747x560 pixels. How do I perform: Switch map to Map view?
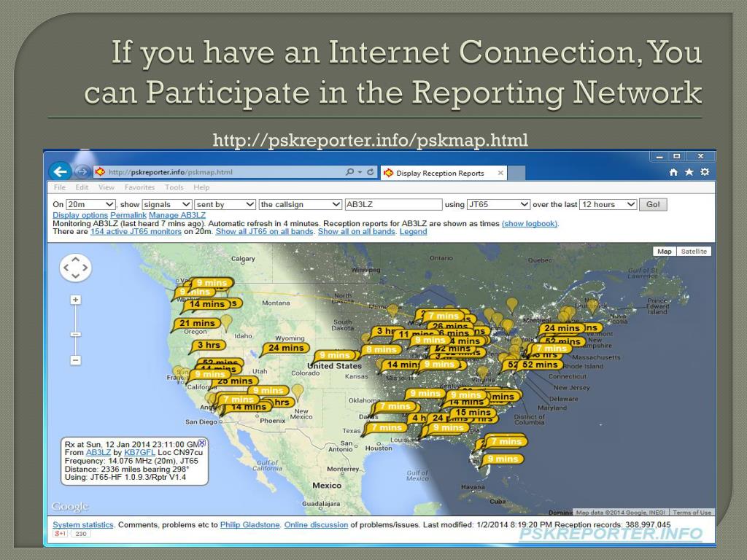click(x=665, y=252)
